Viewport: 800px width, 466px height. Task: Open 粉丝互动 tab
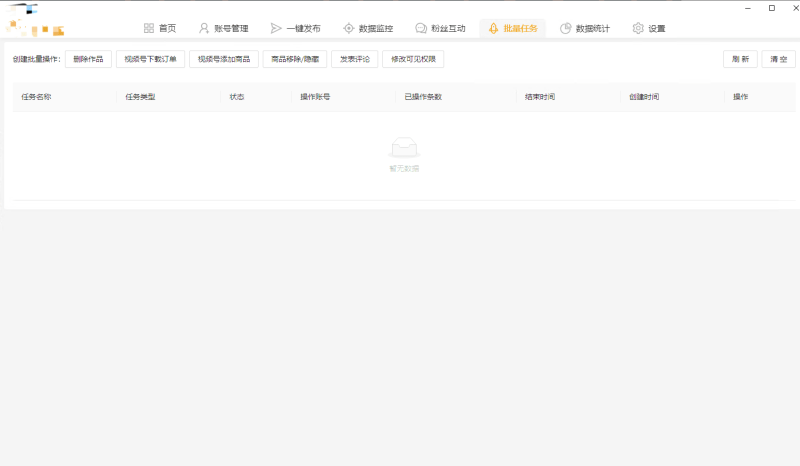(440, 29)
